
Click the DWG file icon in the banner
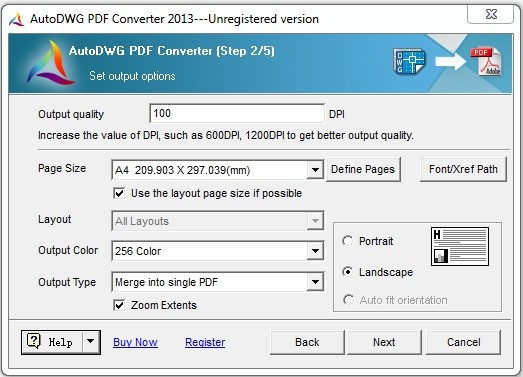[409, 61]
